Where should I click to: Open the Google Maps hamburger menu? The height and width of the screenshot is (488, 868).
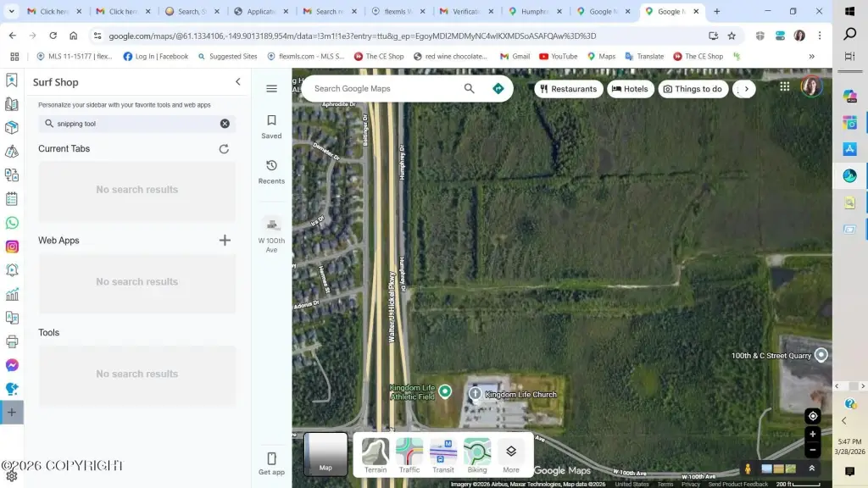pos(271,89)
